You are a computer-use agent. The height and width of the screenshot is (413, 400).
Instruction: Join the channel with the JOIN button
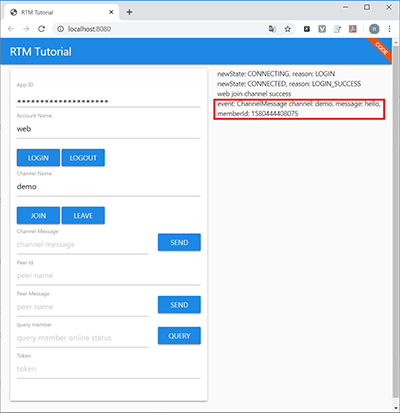tap(38, 215)
